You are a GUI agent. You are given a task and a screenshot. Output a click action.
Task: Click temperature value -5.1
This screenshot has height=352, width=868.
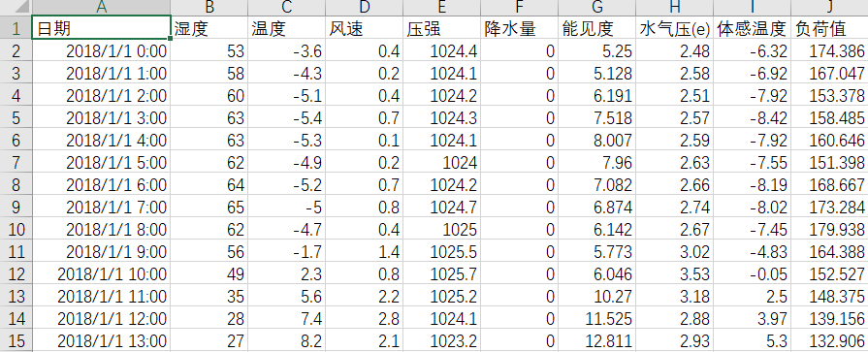point(287,96)
